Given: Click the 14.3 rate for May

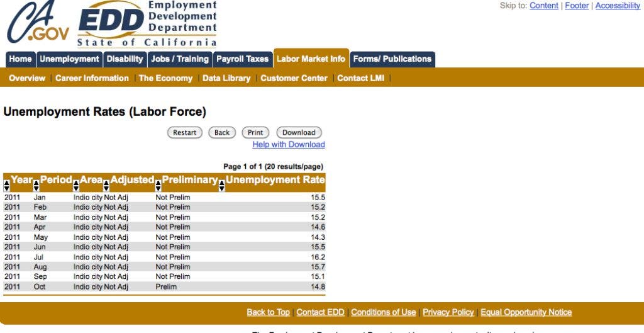Looking at the screenshot, I should pyautogui.click(x=318, y=237).
